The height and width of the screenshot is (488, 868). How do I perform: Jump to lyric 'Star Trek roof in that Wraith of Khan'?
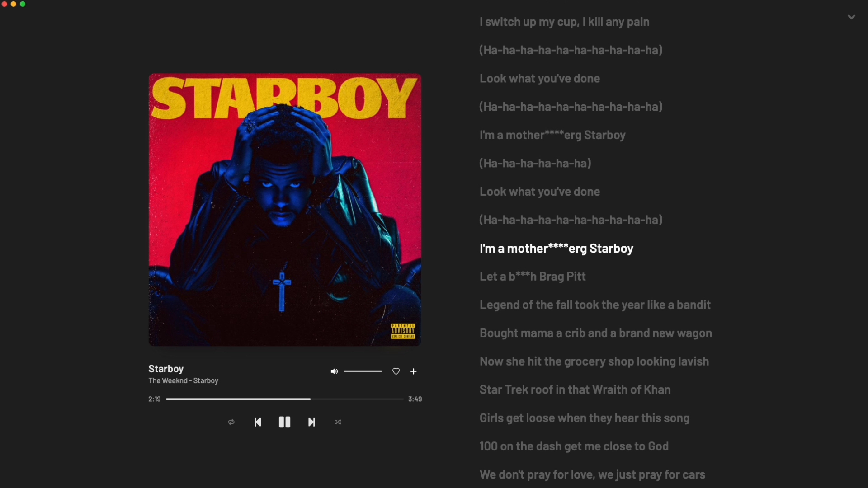click(575, 389)
